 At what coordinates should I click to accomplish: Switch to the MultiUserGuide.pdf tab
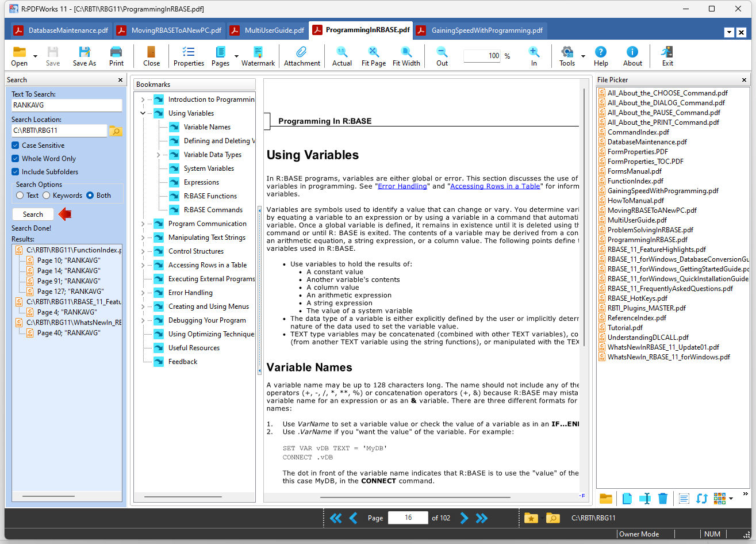point(268,30)
